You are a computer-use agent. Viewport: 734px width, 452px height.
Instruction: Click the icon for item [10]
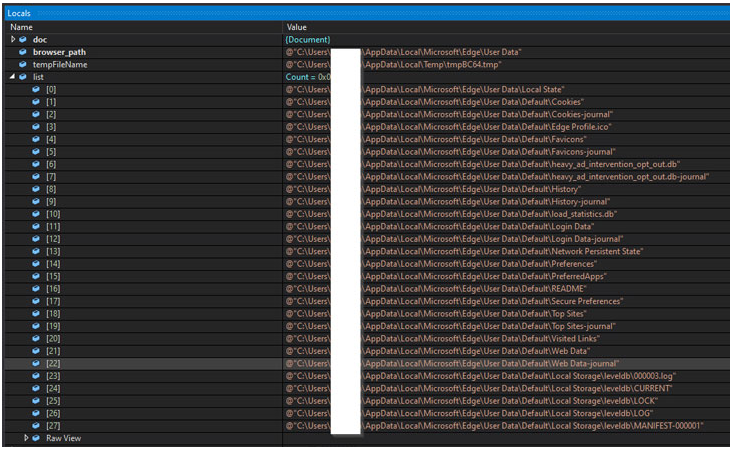pyautogui.click(x=36, y=214)
